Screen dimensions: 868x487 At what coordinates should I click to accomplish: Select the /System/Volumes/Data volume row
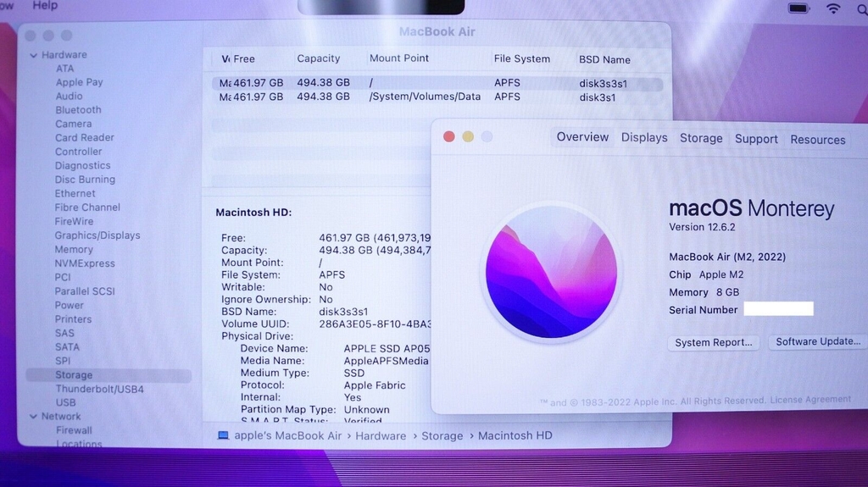[437, 97]
